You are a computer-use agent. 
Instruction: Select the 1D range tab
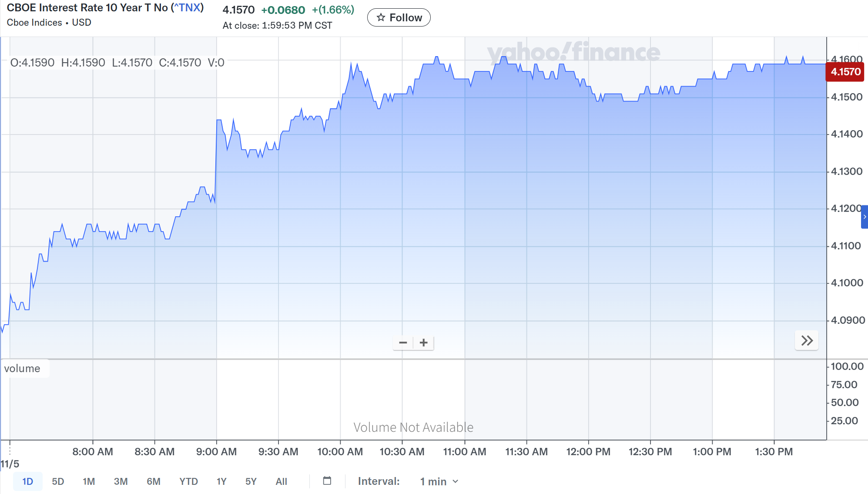tap(27, 481)
